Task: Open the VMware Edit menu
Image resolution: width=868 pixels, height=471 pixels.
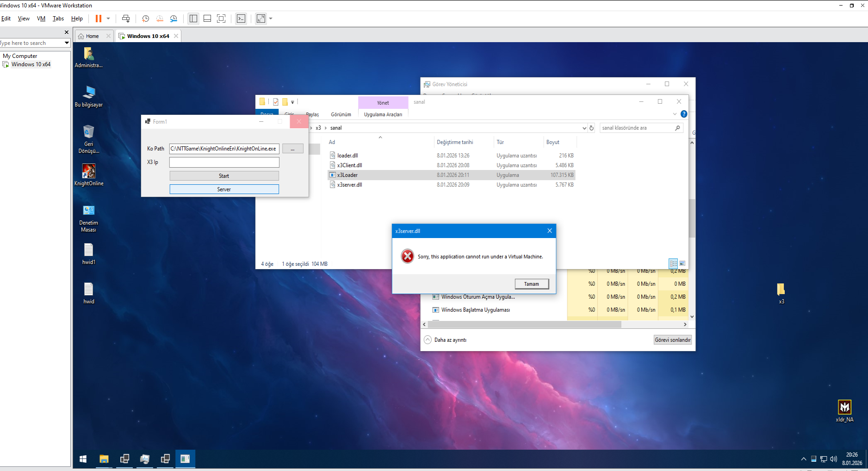Action: pyautogui.click(x=6, y=19)
